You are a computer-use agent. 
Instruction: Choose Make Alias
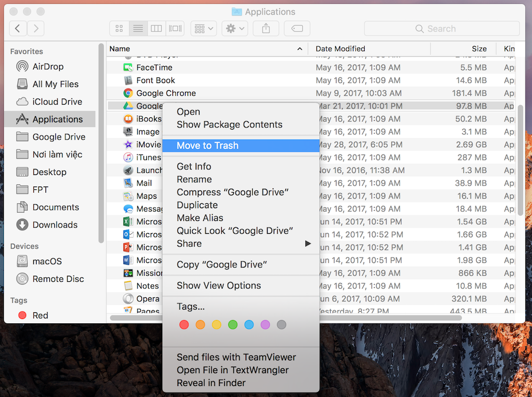(241, 218)
